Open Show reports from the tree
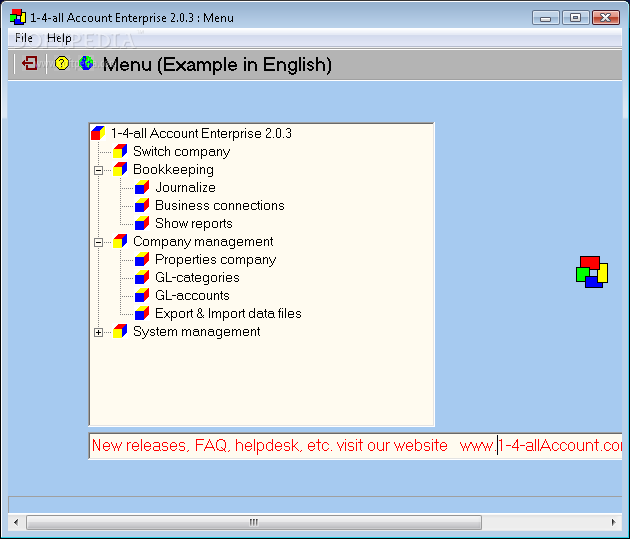Viewport: 630px width, 539px height. pos(194,223)
